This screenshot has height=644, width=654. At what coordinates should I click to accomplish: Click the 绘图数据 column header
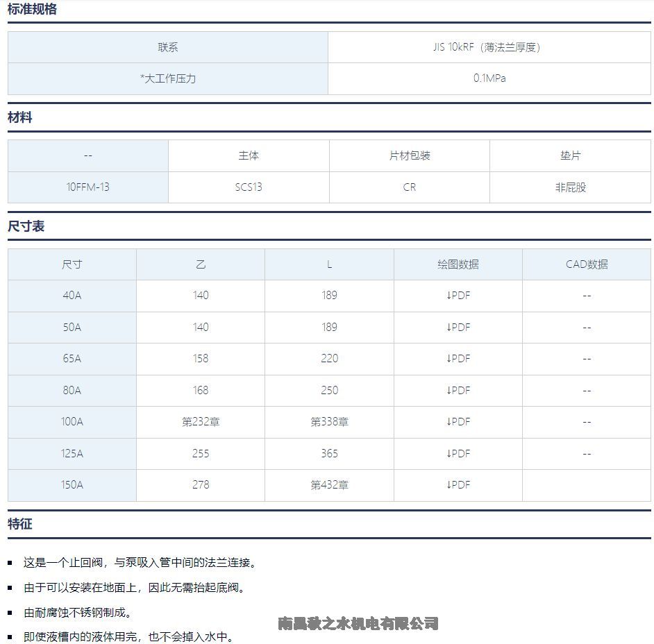[458, 264]
